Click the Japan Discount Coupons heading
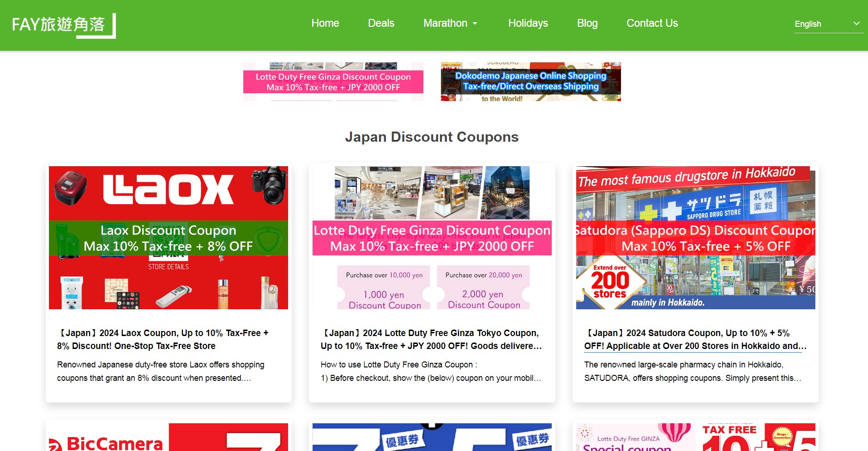 (x=432, y=137)
